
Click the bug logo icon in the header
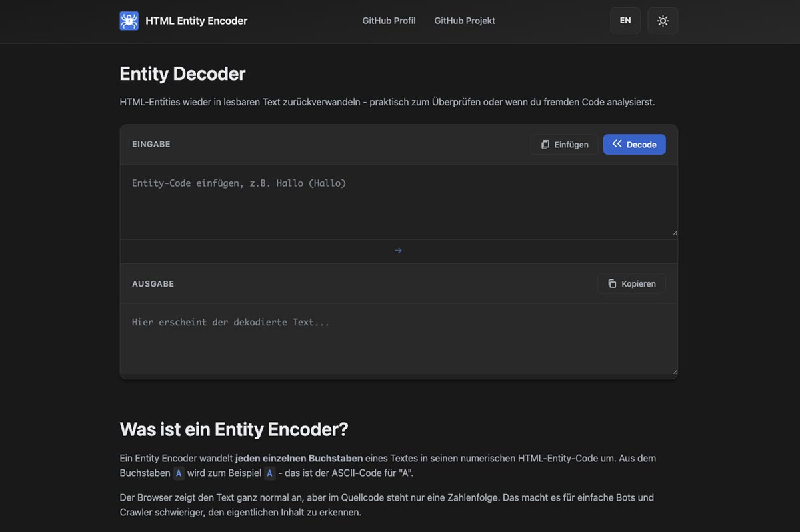coord(129,21)
